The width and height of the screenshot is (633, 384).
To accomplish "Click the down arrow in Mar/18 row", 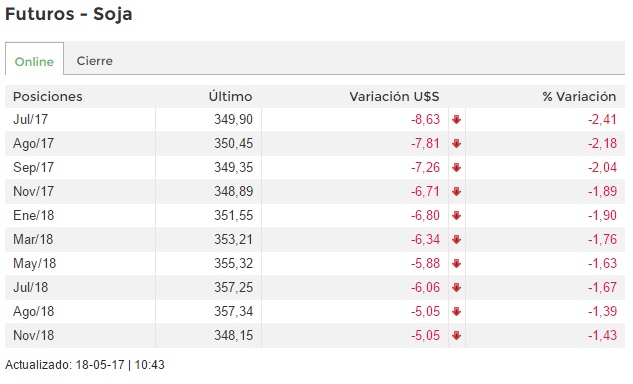I will 457,240.
